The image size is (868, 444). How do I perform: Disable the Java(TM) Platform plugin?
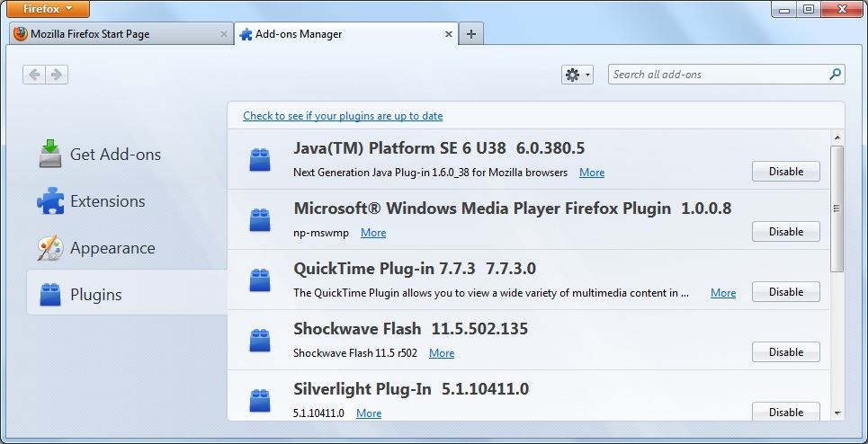click(x=785, y=172)
